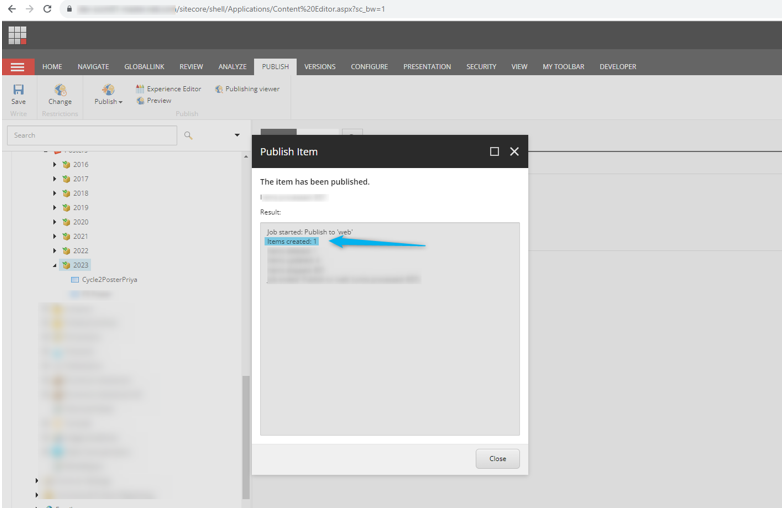This screenshot has height=508, width=783.
Task: Switch to the CONFIGURE ribbon tab
Action: [x=369, y=67]
